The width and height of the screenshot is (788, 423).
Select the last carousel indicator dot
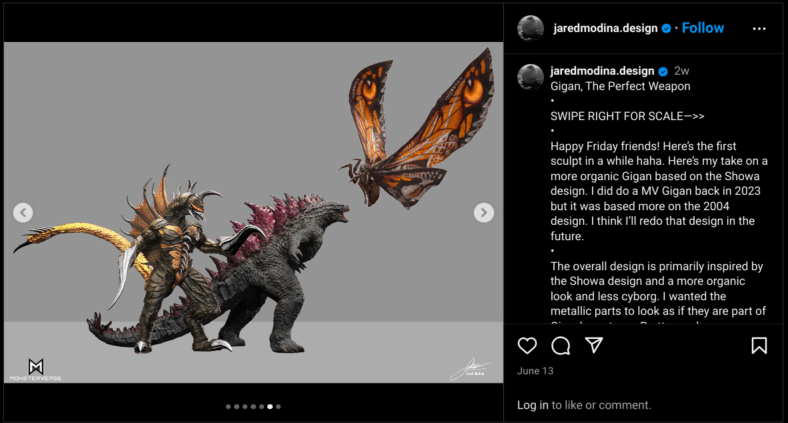tap(278, 407)
